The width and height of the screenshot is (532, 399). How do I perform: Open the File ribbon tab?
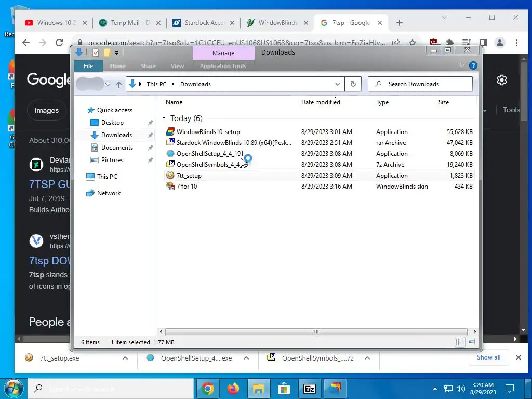(88, 66)
